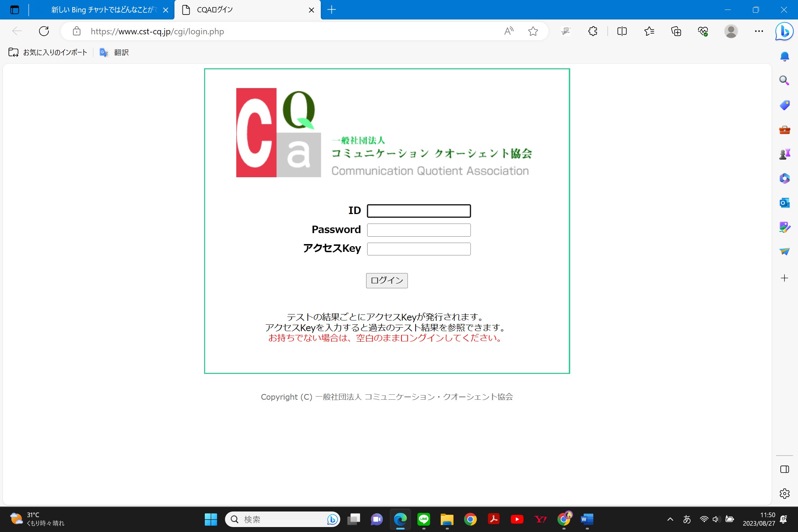Open Settings and more menu
798x532 pixels.
click(759, 31)
